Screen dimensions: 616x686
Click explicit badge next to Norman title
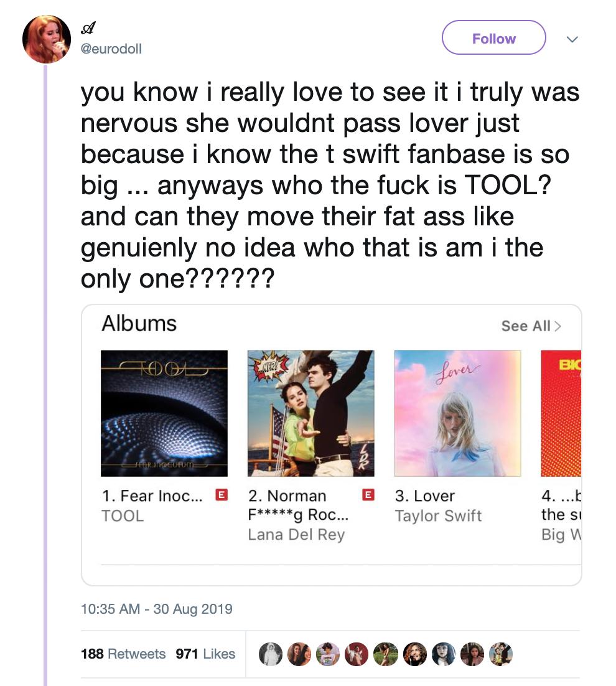tap(368, 496)
